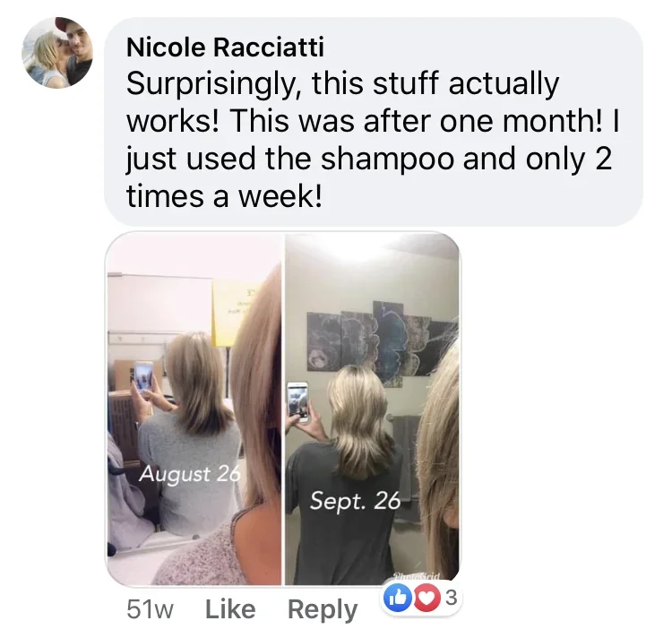
Task: Click the Sept. 26 caption text
Action: coord(355,501)
